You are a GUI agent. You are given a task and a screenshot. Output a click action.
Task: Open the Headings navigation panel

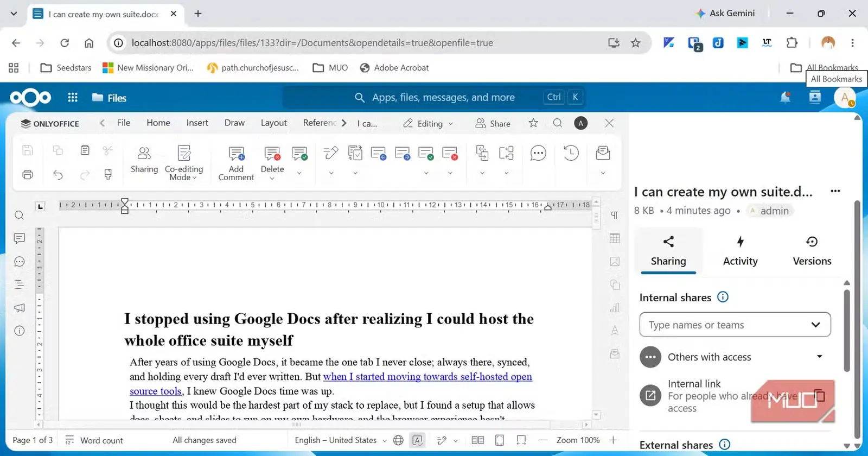20,284
